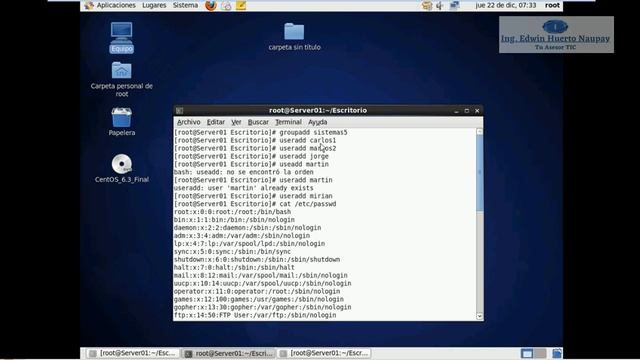The image size is (640, 360).
Task: Open Carpeta personal de root icon
Action: coord(122,79)
